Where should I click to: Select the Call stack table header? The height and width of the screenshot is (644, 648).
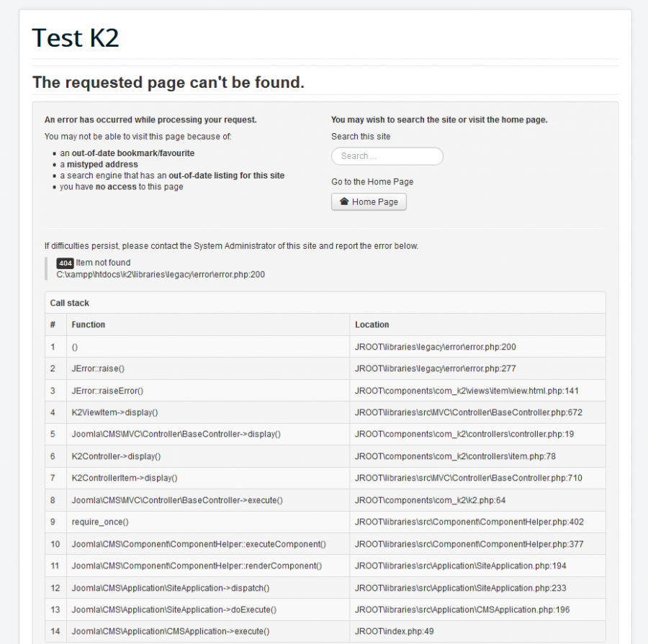pyautogui.click(x=69, y=303)
